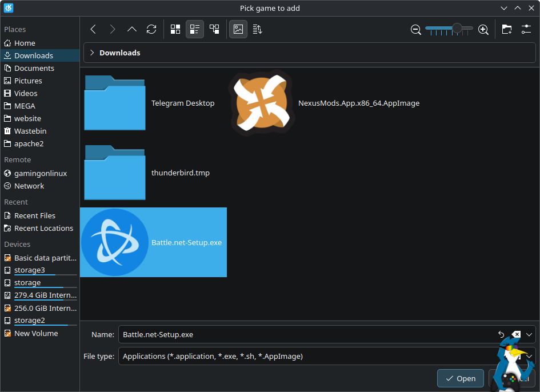Expand the Name field history dropdown
Screen dimensions: 540x392
(x=530, y=334)
